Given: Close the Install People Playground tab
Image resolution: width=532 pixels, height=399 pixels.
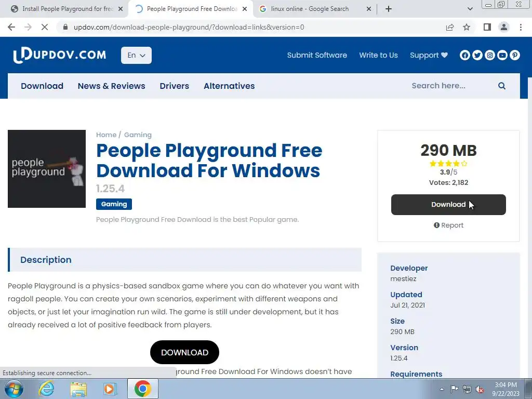Looking at the screenshot, I should (x=121, y=9).
